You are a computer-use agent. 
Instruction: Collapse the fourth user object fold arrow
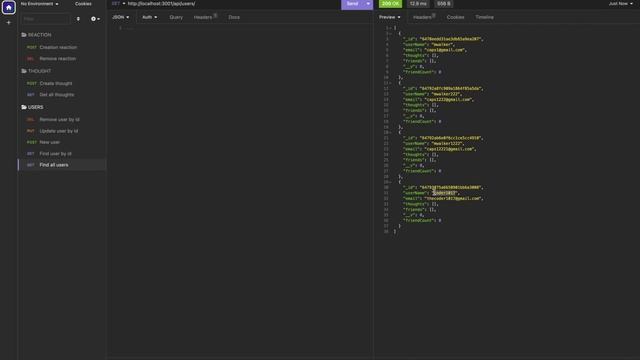click(x=390, y=182)
